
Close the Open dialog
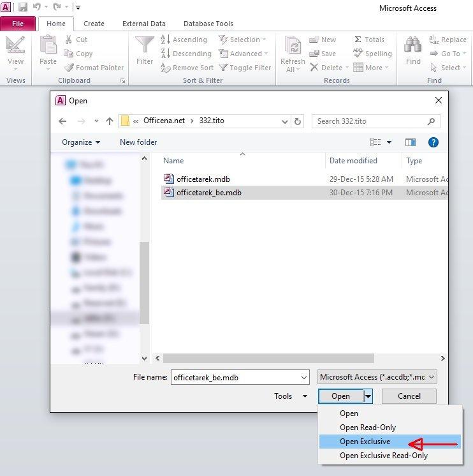pyautogui.click(x=439, y=100)
